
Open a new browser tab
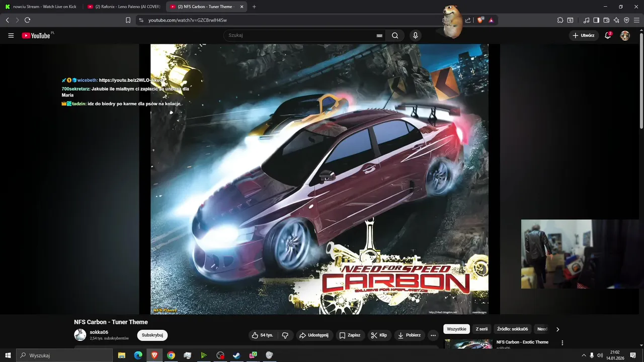click(254, 7)
